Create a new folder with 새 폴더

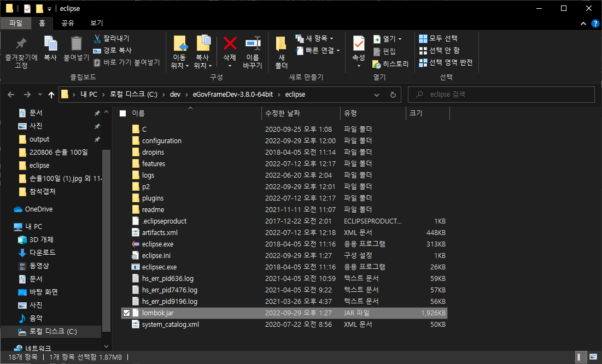(x=281, y=52)
